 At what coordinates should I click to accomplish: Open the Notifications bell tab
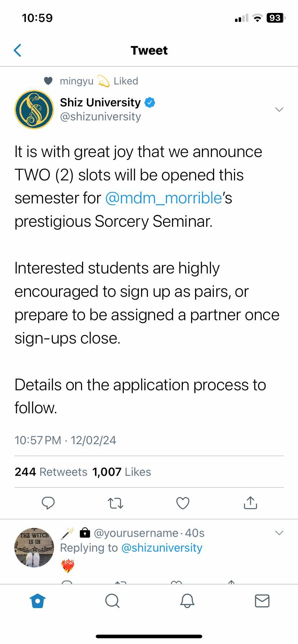187,601
